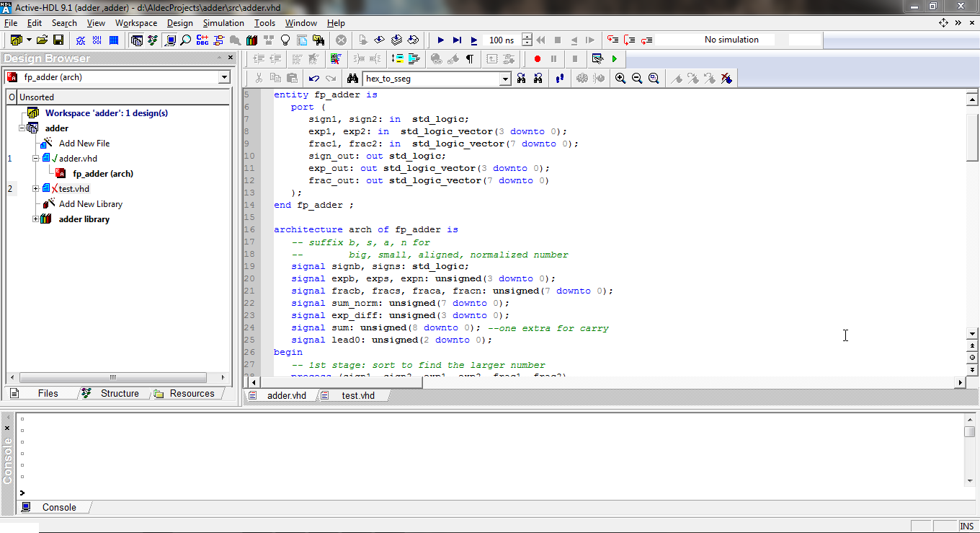Click the Design Browser horizontal scrollbar thumb
The image size is (980, 533).
pyautogui.click(x=113, y=377)
